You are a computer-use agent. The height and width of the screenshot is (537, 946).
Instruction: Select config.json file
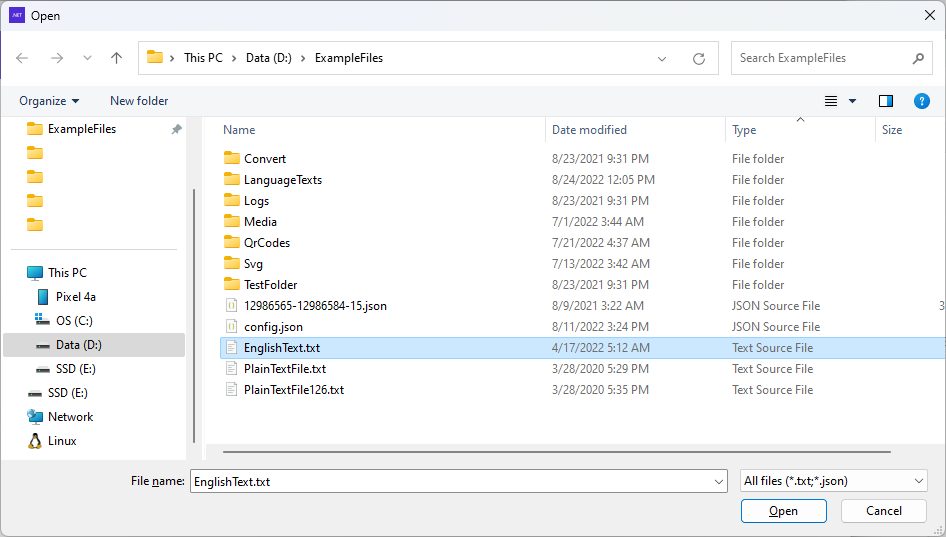[x=273, y=327]
